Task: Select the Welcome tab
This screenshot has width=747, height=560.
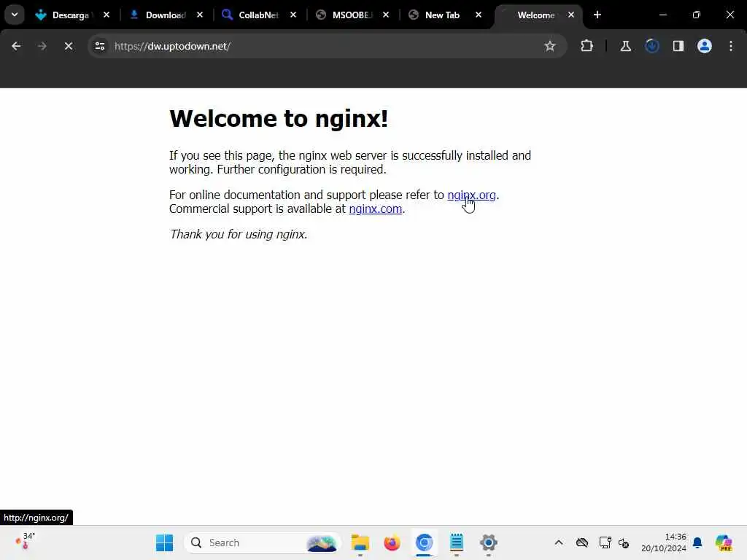Action: tap(536, 15)
